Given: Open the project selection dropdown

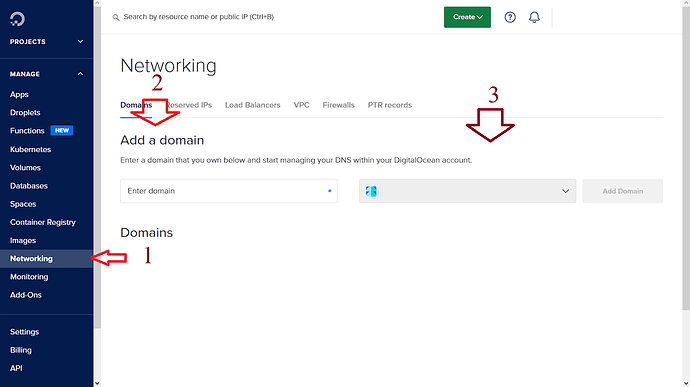Looking at the screenshot, I should pyautogui.click(x=467, y=191).
